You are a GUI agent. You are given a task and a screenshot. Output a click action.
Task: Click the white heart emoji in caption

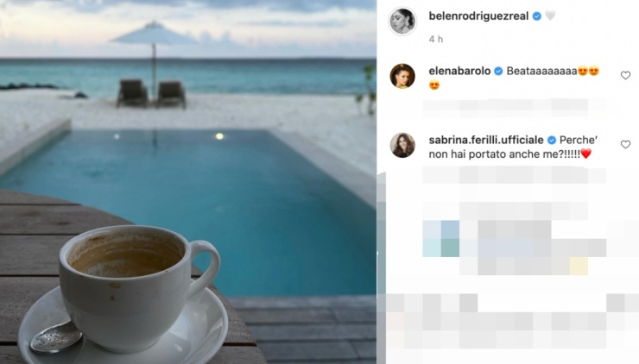click(x=550, y=16)
